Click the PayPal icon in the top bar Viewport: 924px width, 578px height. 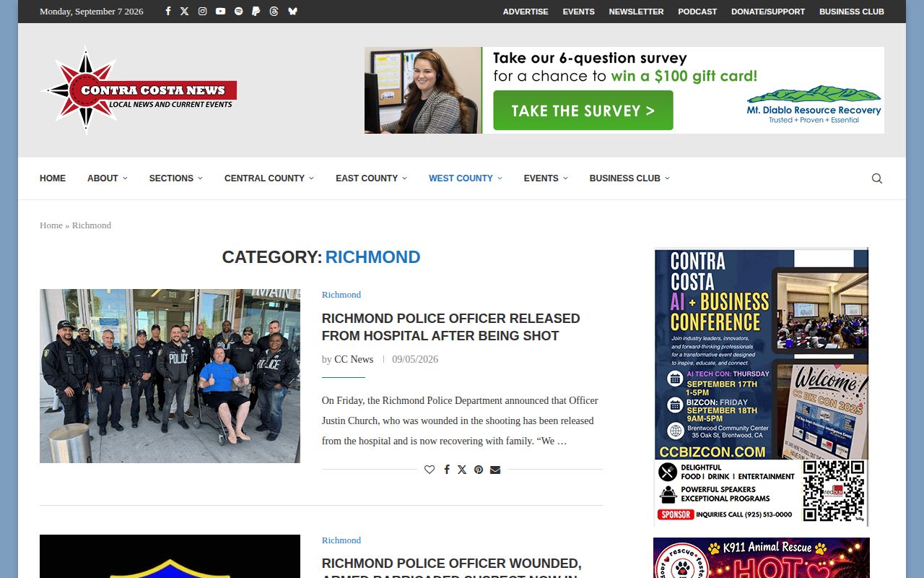pos(256,12)
